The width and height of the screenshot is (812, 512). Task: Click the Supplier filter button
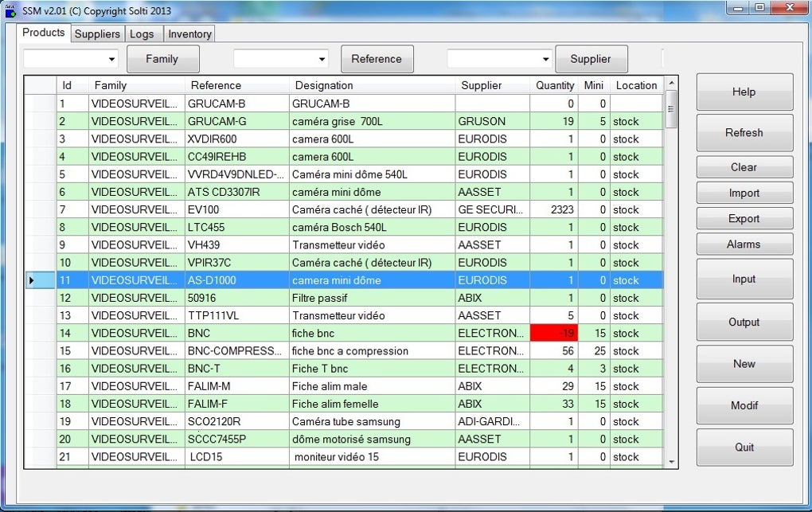591,59
